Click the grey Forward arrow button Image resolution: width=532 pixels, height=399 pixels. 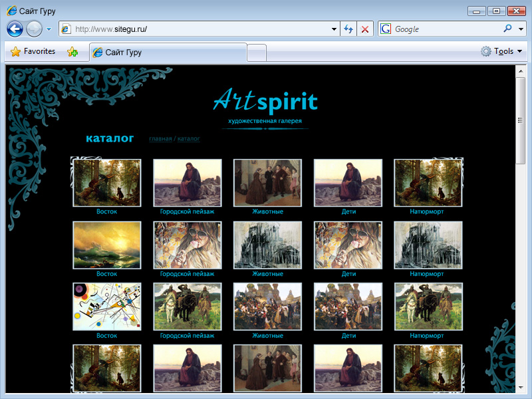click(35, 29)
